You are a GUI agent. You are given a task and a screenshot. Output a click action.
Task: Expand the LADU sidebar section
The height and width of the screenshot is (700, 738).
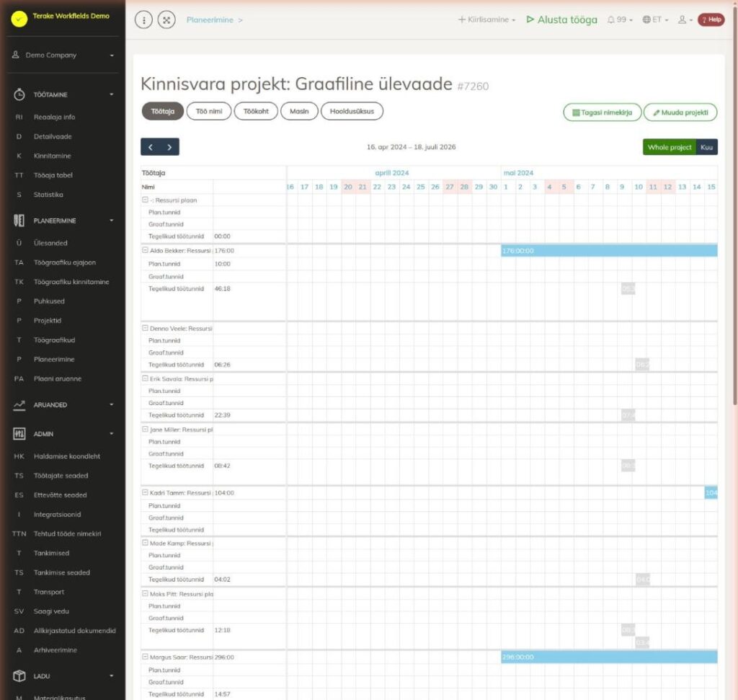tap(63, 676)
